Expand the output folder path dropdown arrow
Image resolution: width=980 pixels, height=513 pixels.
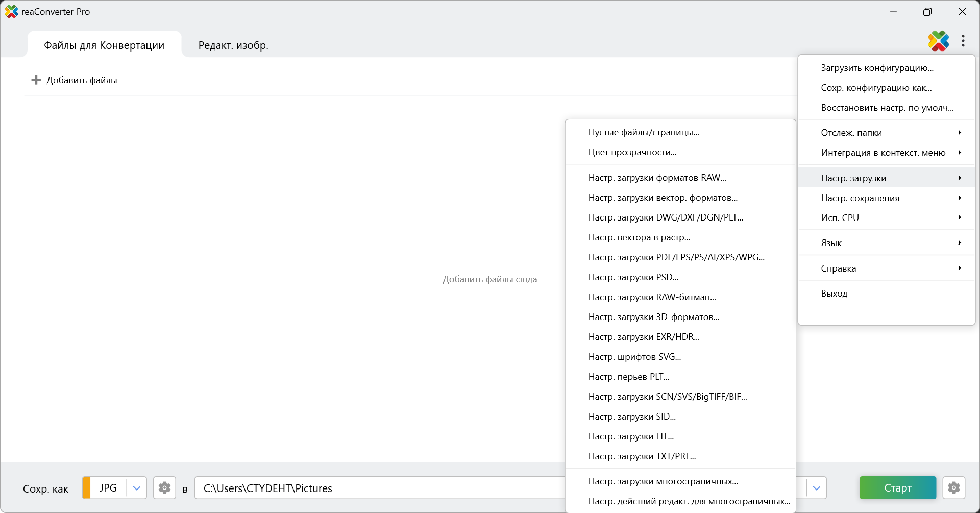[817, 488]
